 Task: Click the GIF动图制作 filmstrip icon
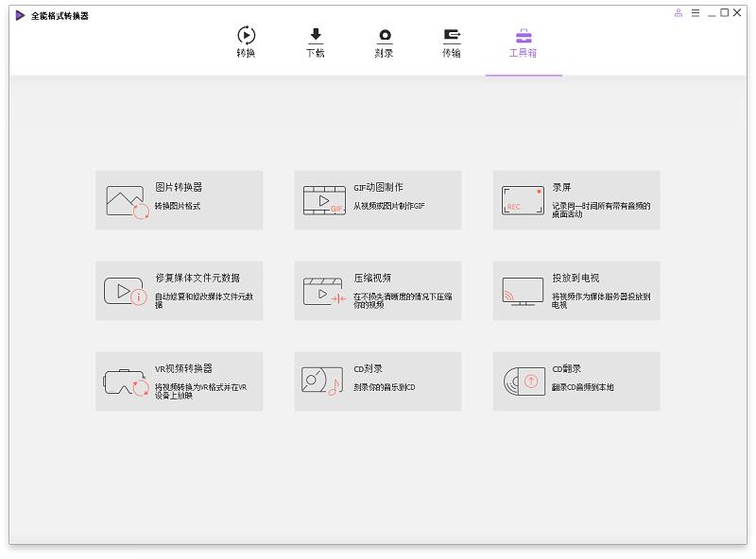click(x=324, y=200)
